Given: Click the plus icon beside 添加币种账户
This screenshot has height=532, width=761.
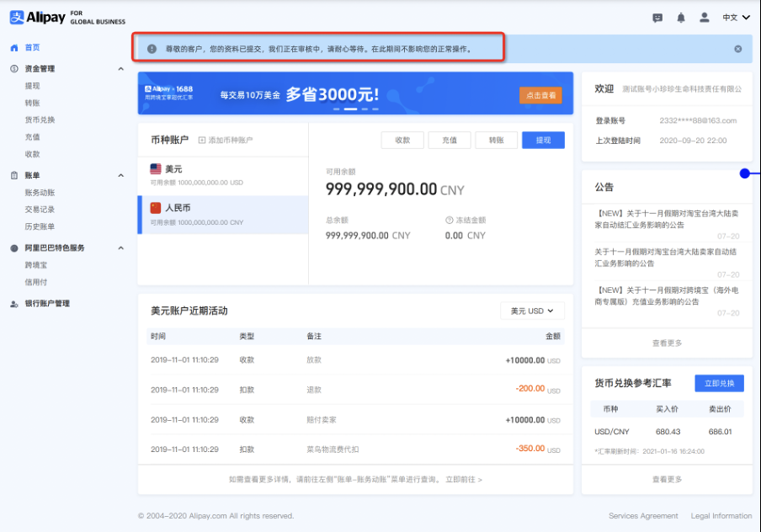Looking at the screenshot, I should click(x=202, y=141).
